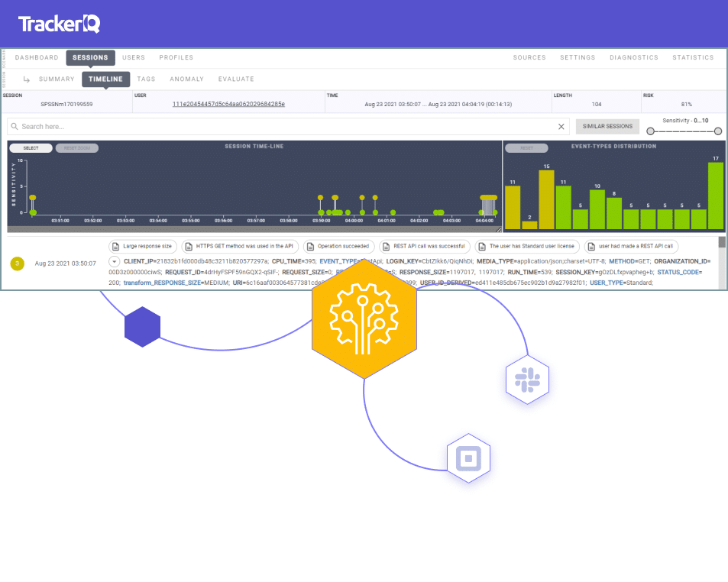
Task: Open the Users tab
Action: pos(134,57)
